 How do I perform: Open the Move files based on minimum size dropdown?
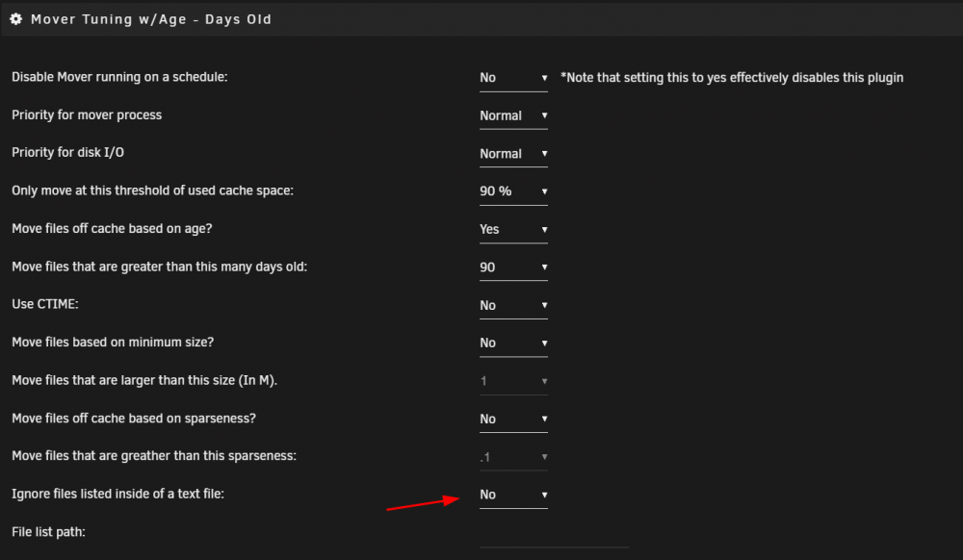(513, 343)
